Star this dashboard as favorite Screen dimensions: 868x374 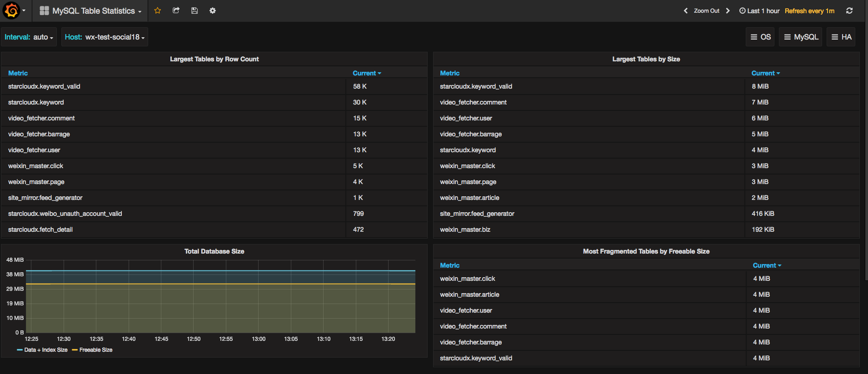[158, 10]
